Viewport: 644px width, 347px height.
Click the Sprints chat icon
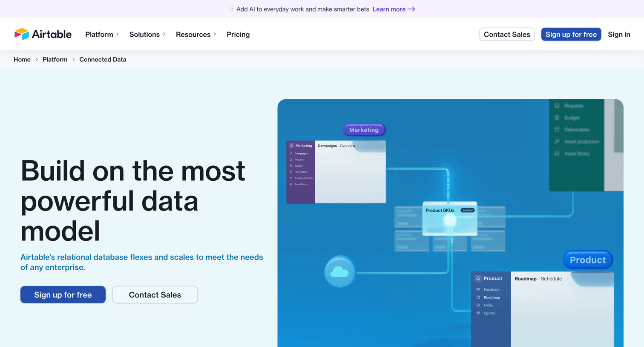tap(478, 313)
